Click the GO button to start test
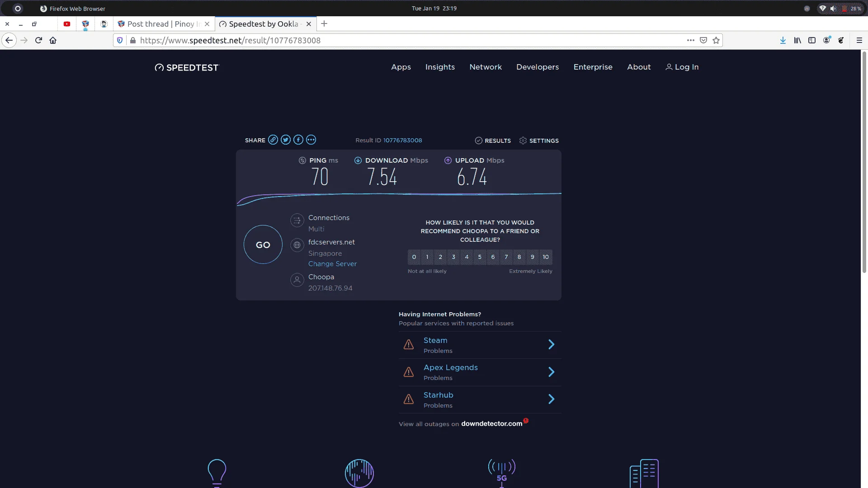868x488 pixels. [x=263, y=244]
